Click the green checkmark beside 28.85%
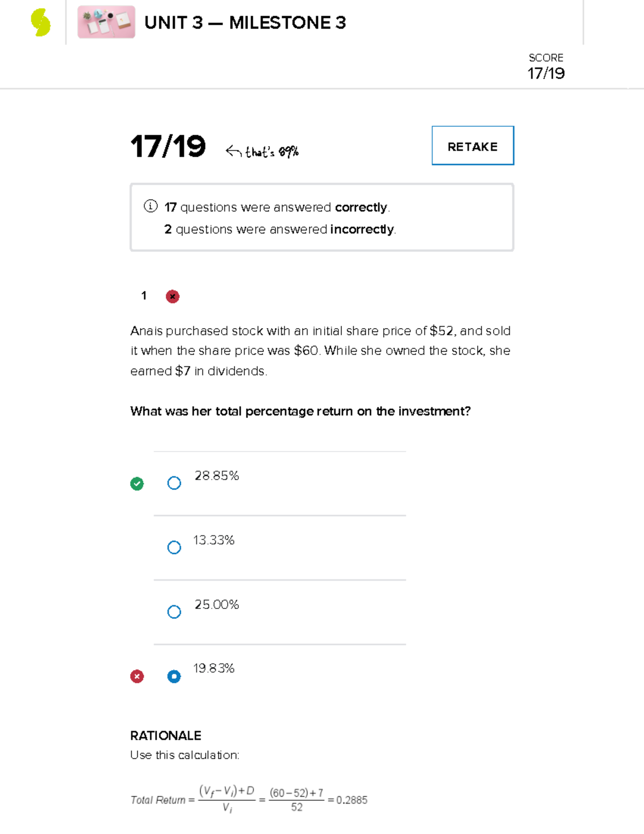644x834 pixels. [137, 484]
